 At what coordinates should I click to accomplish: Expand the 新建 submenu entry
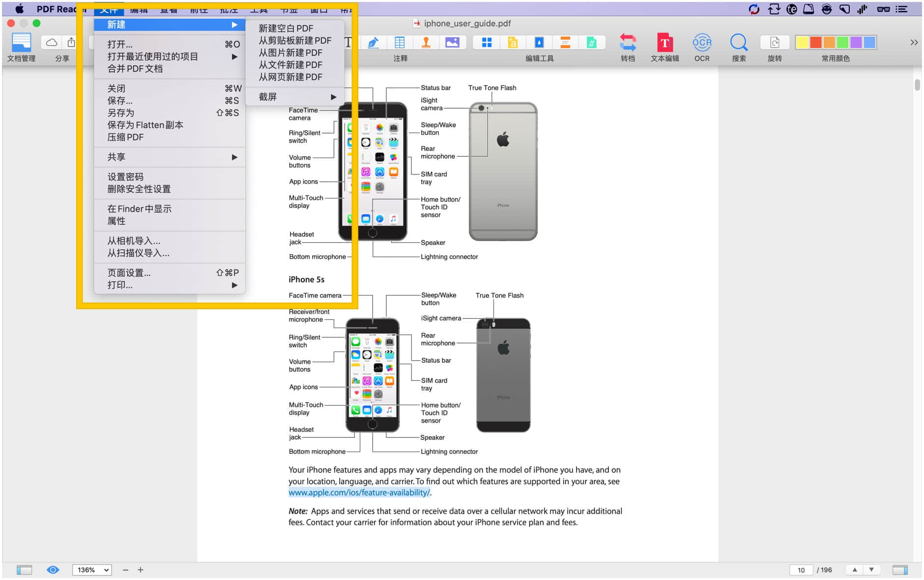(x=169, y=25)
